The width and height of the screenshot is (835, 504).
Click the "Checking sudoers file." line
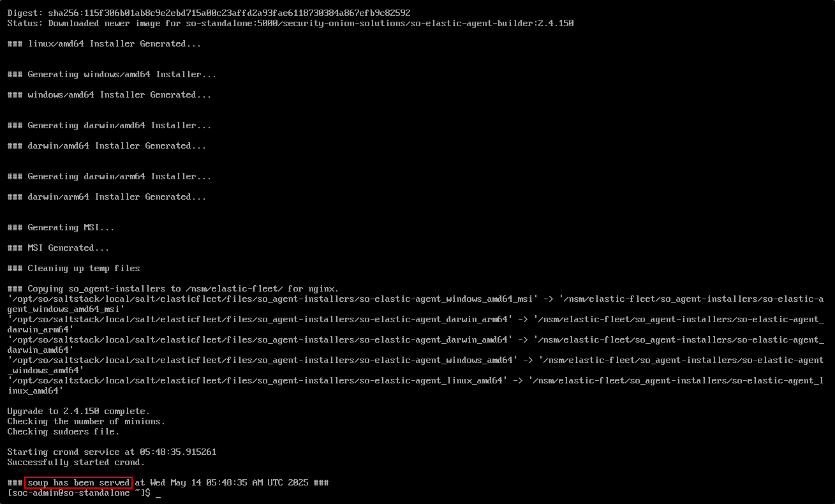[63, 432]
